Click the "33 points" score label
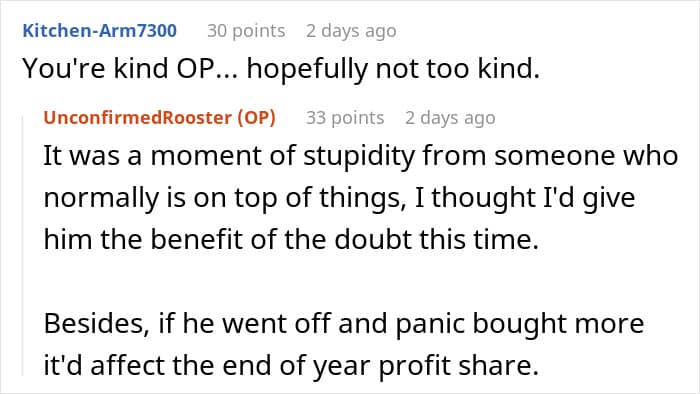 [x=345, y=118]
